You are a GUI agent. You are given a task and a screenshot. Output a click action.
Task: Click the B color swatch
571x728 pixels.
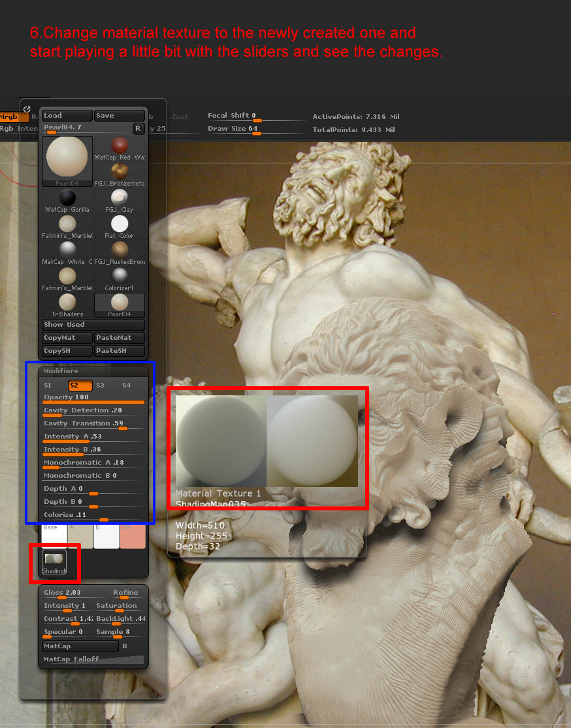coord(106,537)
